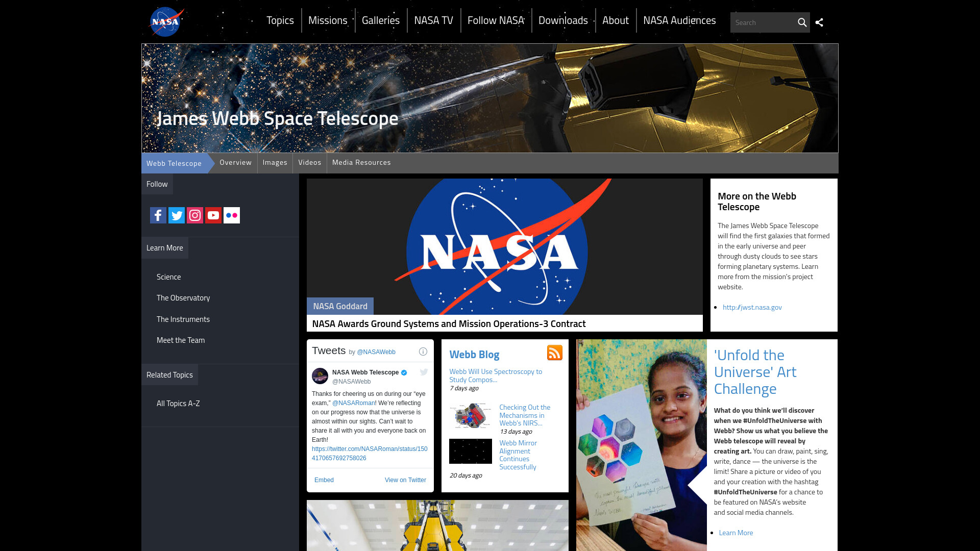Click the Embed link in Tweets widget
The height and width of the screenshot is (551, 980).
coord(324,480)
